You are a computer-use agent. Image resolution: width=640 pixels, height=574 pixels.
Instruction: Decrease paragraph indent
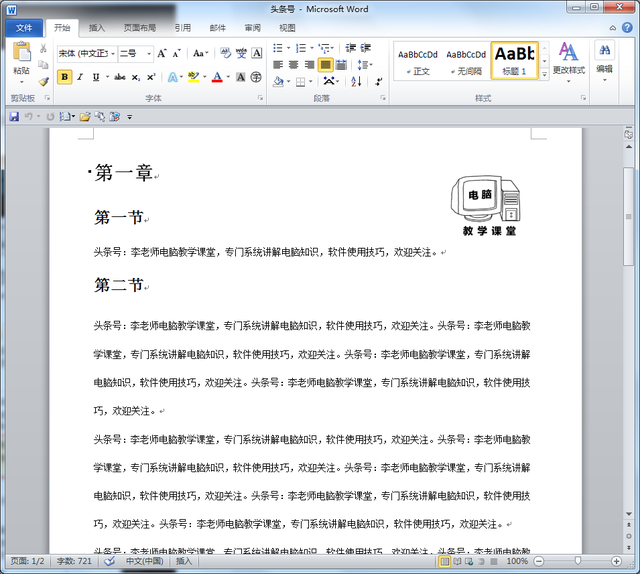tap(351, 48)
